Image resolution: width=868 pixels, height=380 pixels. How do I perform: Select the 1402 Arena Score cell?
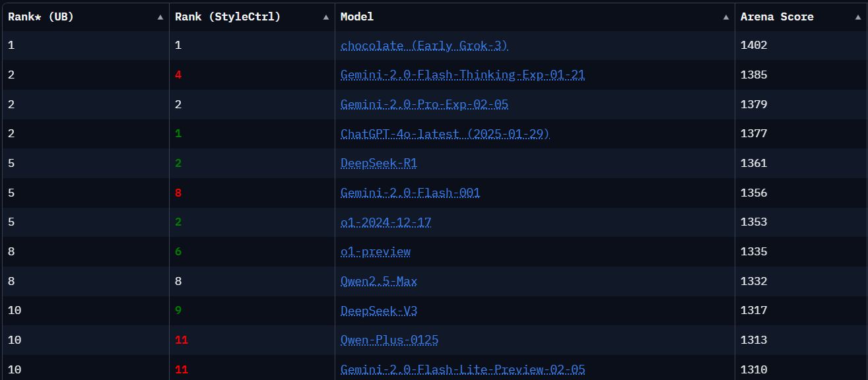pyautogui.click(x=754, y=46)
